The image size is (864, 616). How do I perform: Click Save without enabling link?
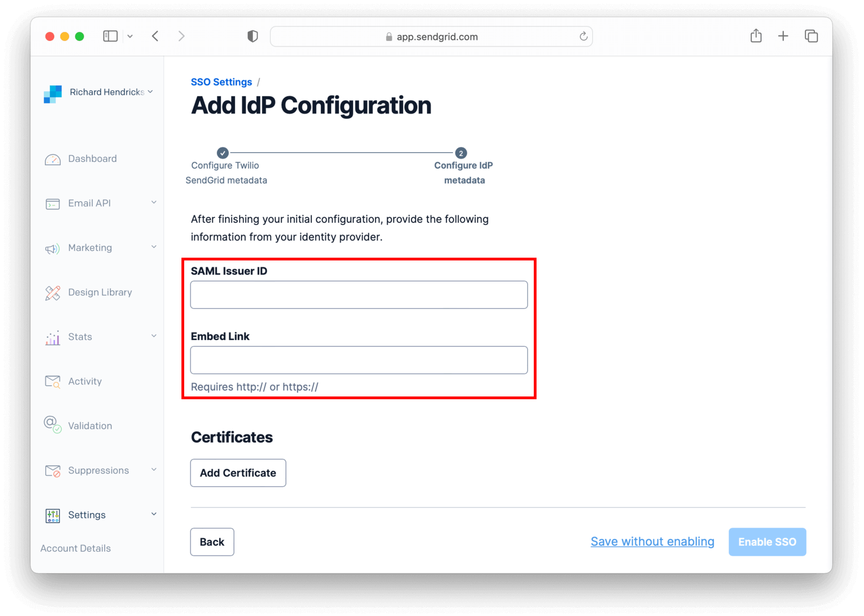click(x=652, y=542)
